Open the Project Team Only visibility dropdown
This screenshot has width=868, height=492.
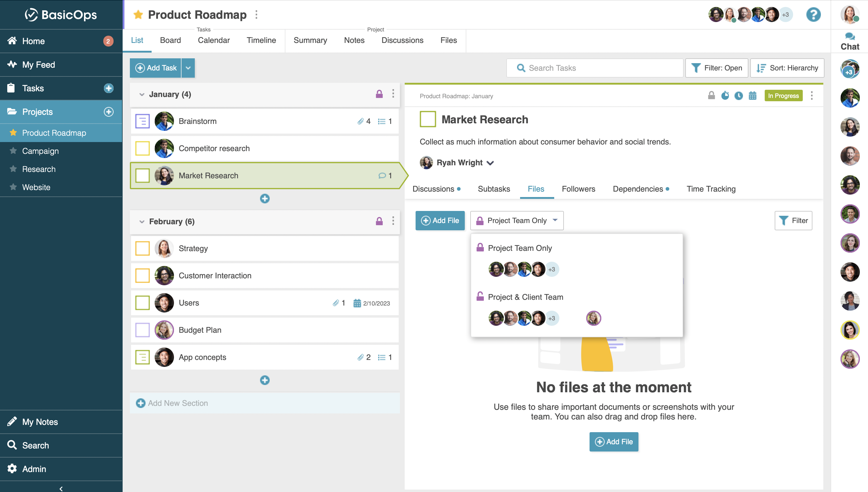click(516, 221)
